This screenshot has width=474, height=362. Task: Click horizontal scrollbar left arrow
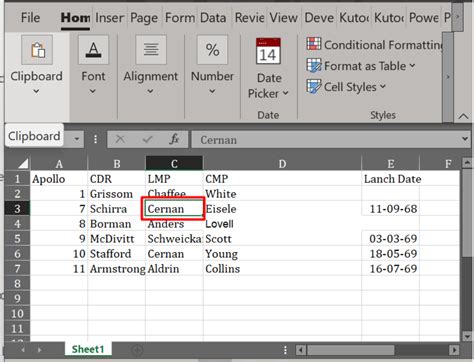pos(301,350)
